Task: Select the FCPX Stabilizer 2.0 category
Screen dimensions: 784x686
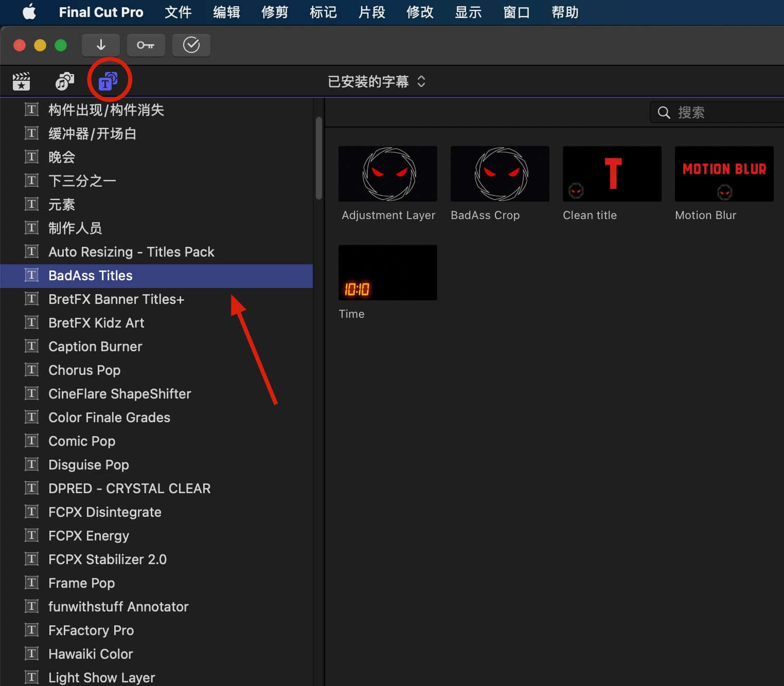Action: (x=156, y=559)
